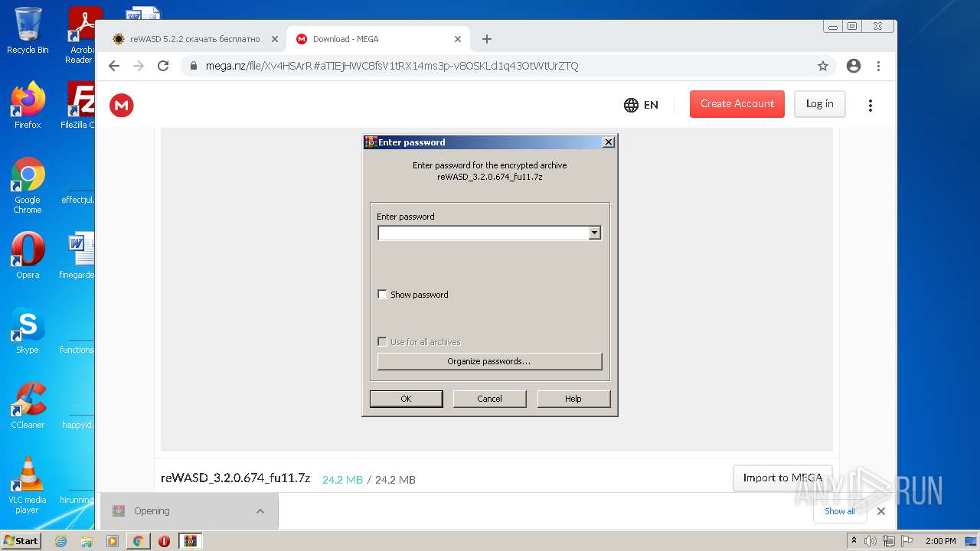980x551 pixels.
Task: Switch to Download - MEGA tab
Action: [x=378, y=39]
